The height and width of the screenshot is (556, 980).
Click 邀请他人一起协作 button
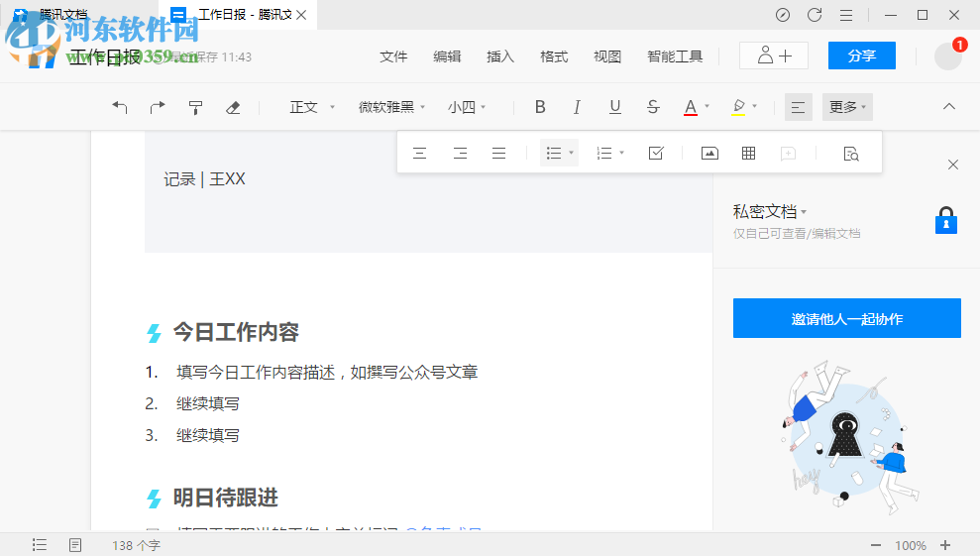point(847,318)
